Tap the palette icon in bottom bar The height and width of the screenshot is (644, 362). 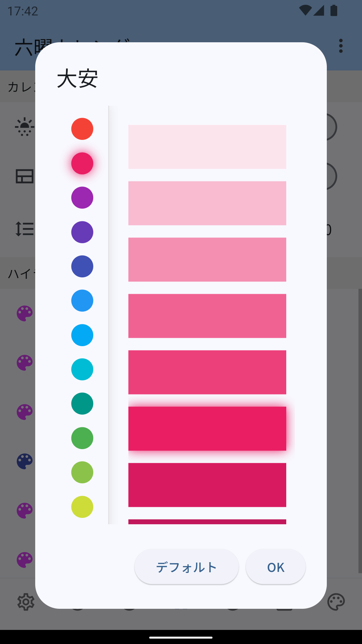(x=336, y=602)
